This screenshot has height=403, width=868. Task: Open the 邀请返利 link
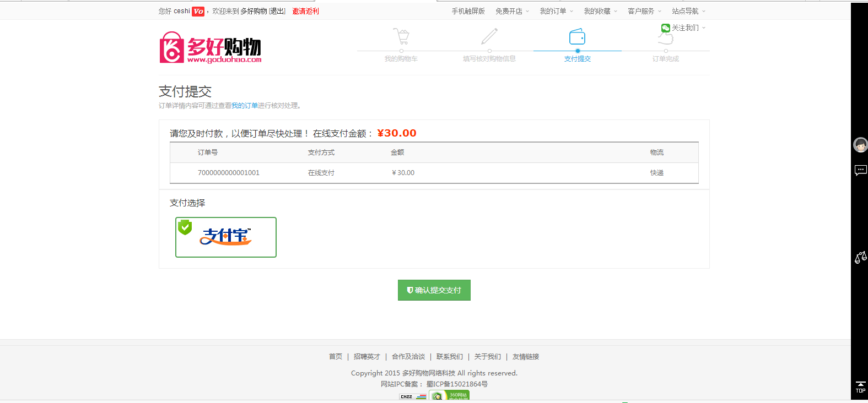click(x=305, y=11)
